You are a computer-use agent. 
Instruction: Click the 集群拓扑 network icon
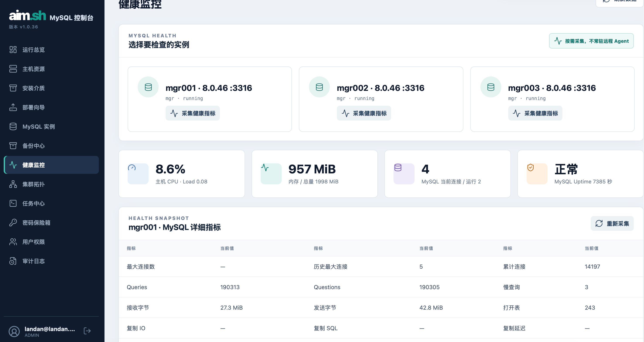pyautogui.click(x=13, y=184)
